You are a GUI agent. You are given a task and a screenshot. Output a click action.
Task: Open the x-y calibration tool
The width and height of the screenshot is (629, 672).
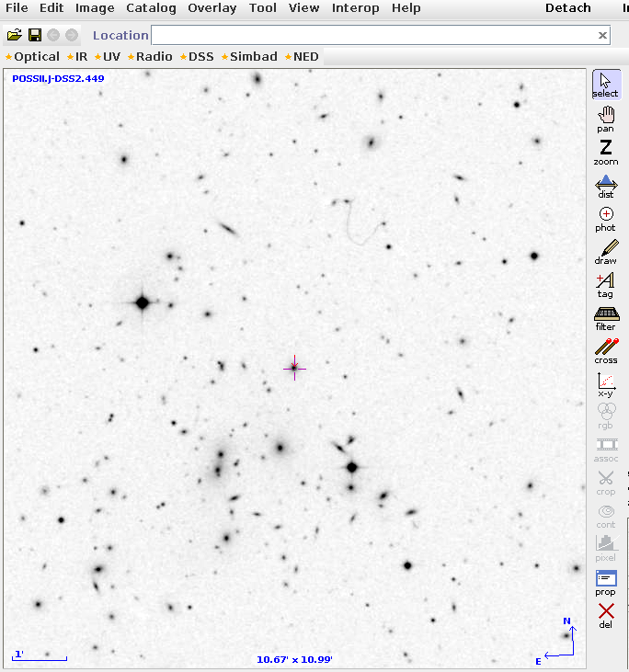pyautogui.click(x=605, y=382)
